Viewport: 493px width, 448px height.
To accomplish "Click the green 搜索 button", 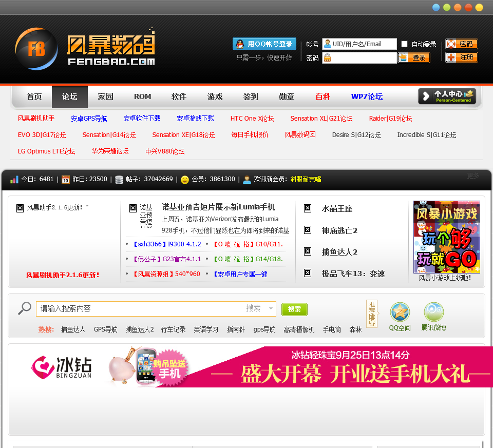I will 294,309.
